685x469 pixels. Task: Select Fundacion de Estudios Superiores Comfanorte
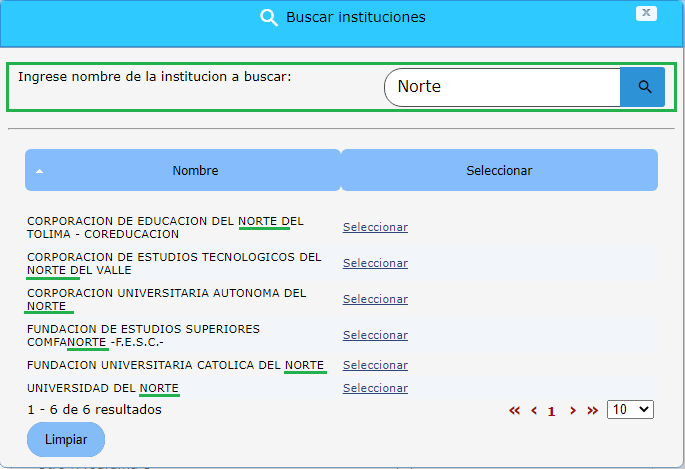tap(375, 335)
